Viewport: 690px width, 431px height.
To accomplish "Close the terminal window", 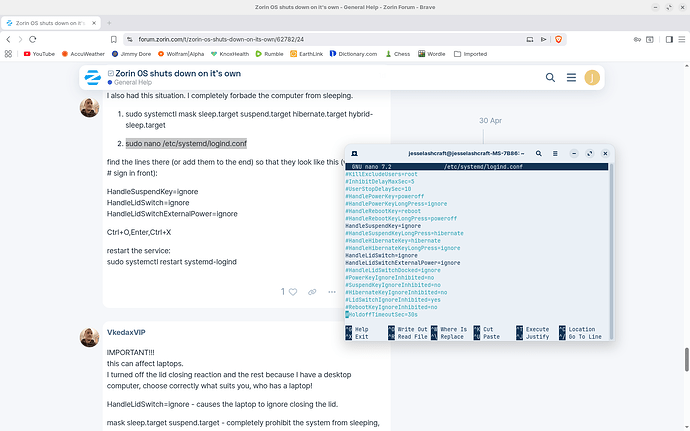I will 606,153.
